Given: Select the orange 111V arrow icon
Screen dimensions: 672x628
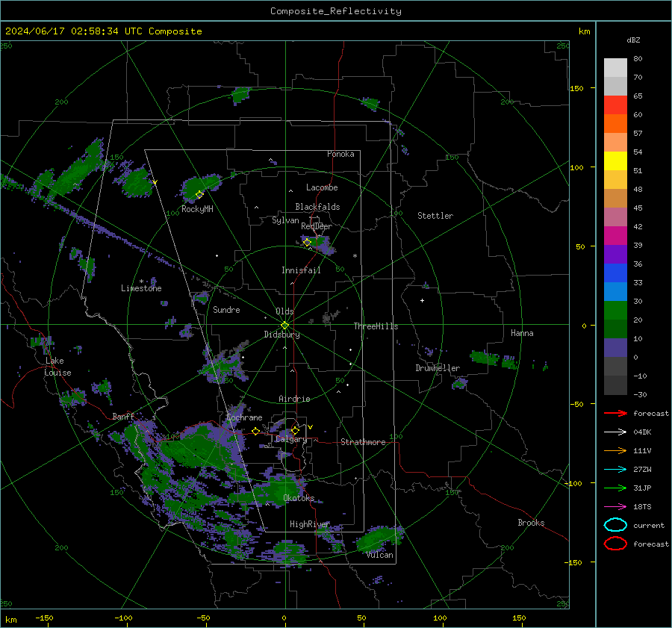Looking at the screenshot, I should [x=615, y=450].
